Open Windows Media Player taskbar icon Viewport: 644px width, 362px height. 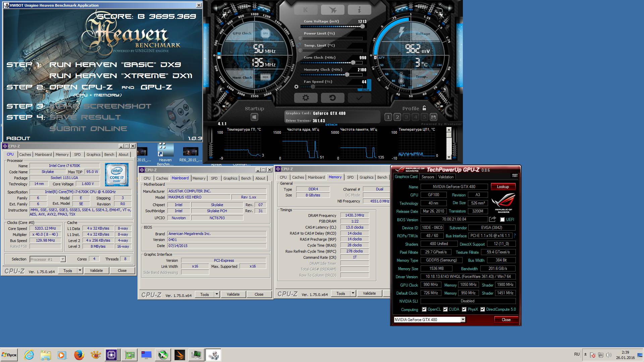[x=62, y=355]
